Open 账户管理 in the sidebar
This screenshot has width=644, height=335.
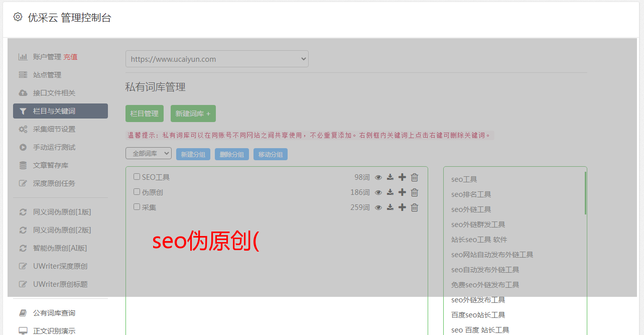click(x=47, y=57)
